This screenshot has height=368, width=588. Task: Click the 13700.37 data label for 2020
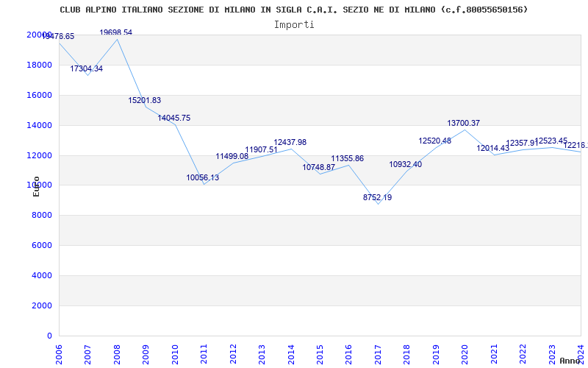coord(464,123)
